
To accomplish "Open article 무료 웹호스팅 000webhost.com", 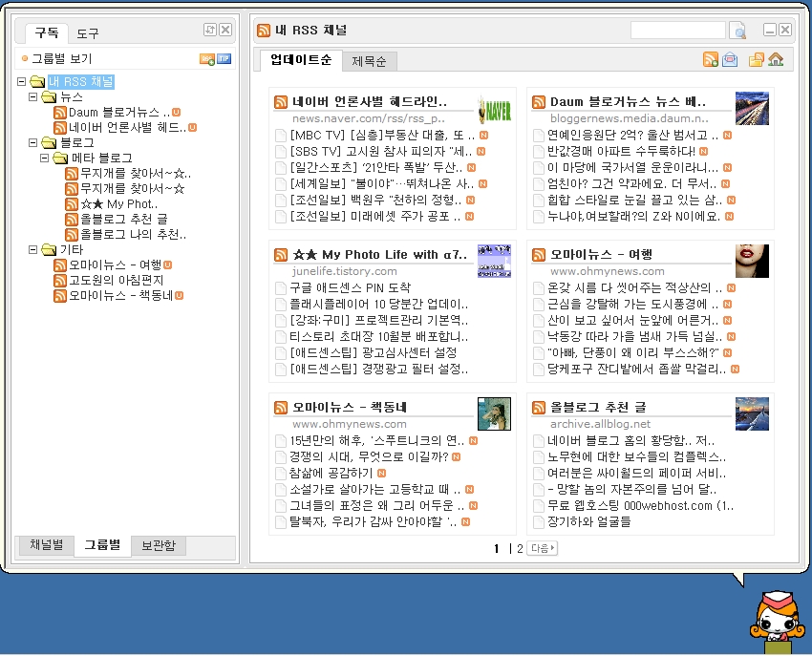I will [641, 506].
